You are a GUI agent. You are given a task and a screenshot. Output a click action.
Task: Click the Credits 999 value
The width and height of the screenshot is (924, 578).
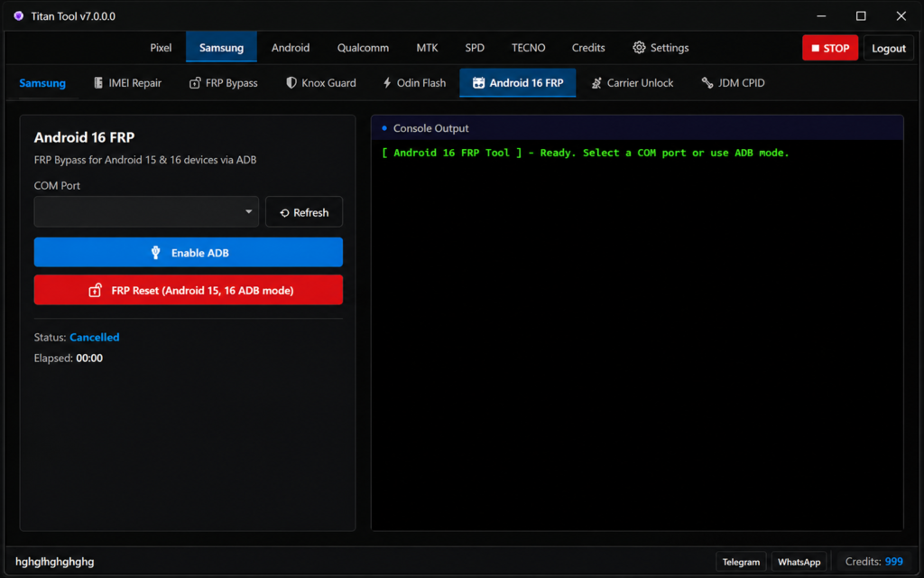[894, 562]
